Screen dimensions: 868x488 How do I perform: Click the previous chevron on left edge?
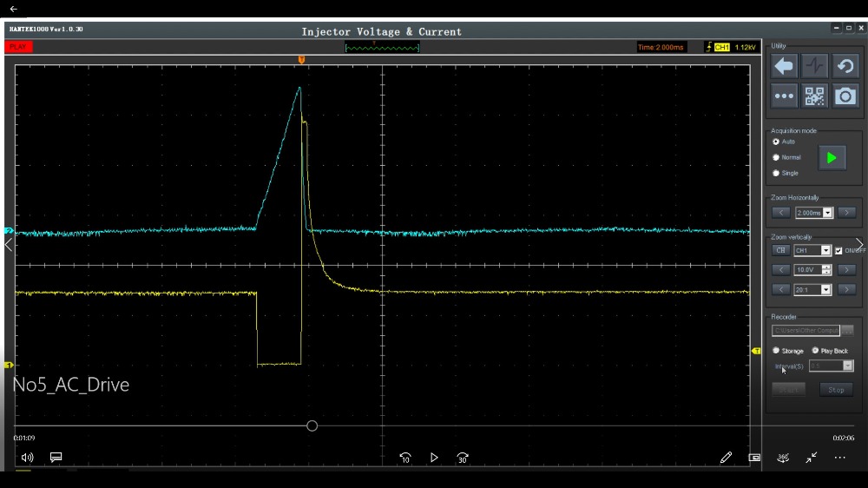(x=9, y=244)
